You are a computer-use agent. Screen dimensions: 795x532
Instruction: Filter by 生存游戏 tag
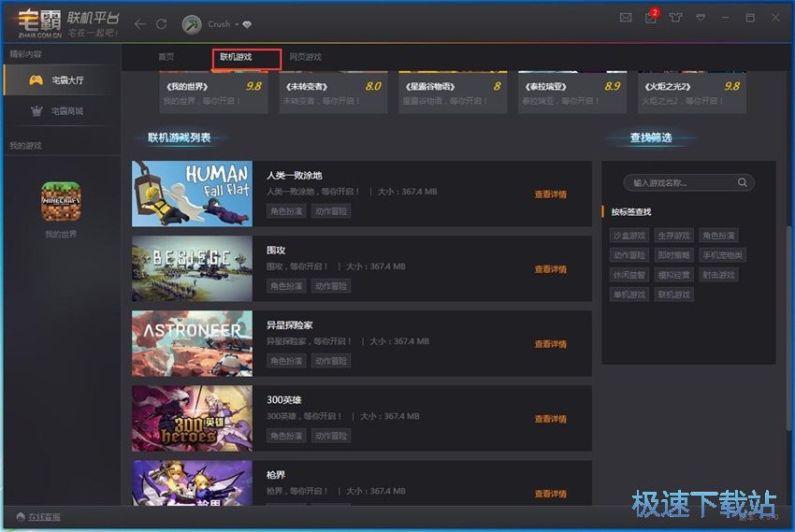point(673,236)
